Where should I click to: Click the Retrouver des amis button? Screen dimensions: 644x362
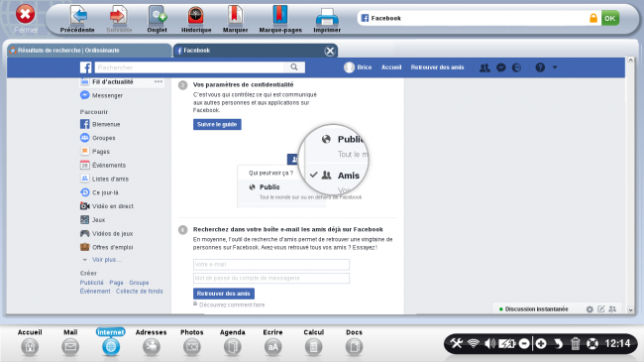224,294
